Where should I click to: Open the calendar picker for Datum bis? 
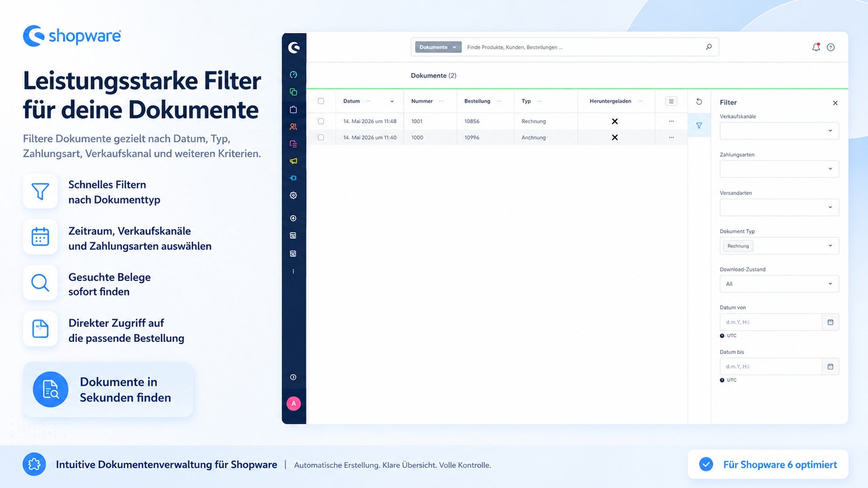tap(830, 366)
